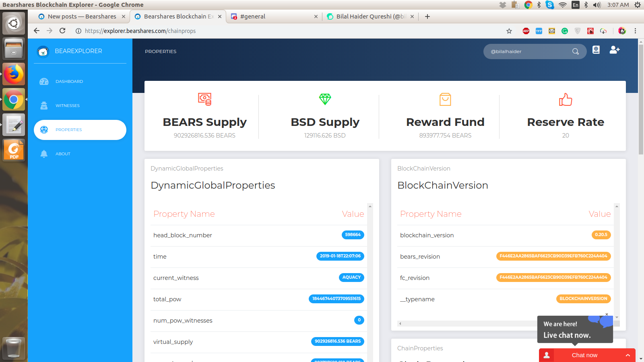Switch to the #general tab
The image size is (644, 362).
point(275,16)
